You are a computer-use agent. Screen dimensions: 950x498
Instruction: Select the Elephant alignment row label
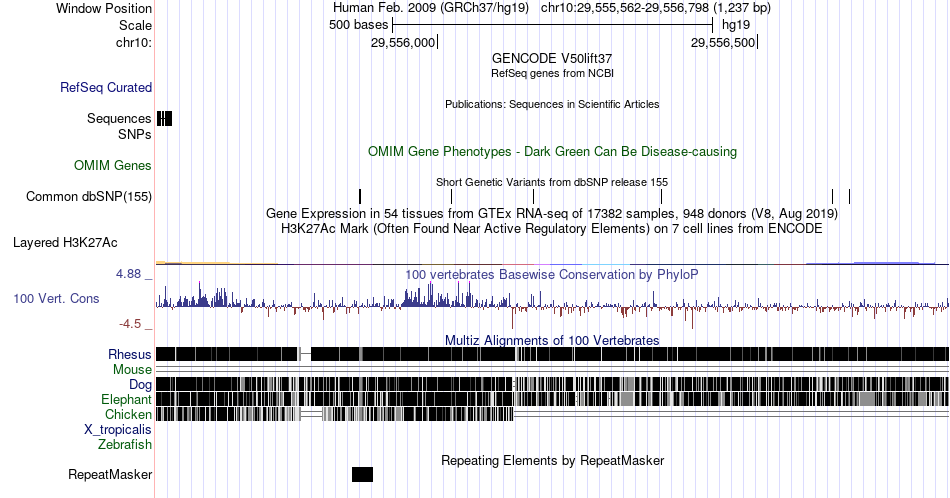[x=126, y=399]
